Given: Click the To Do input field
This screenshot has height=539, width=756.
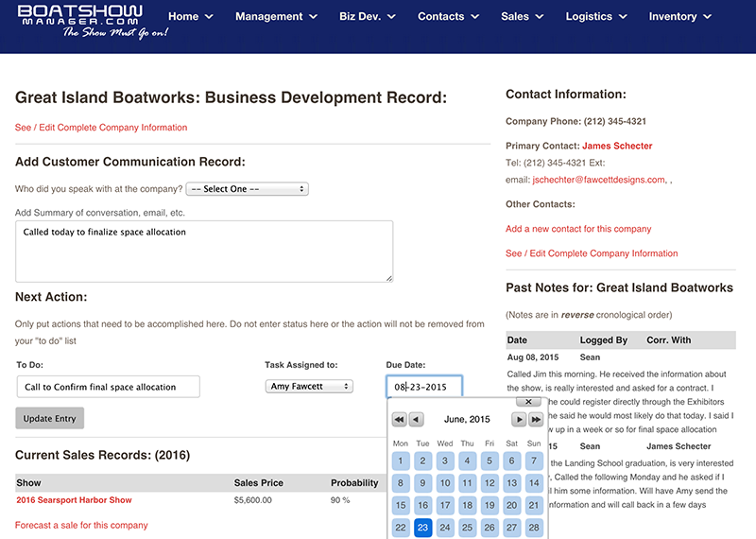Looking at the screenshot, I should point(109,387).
